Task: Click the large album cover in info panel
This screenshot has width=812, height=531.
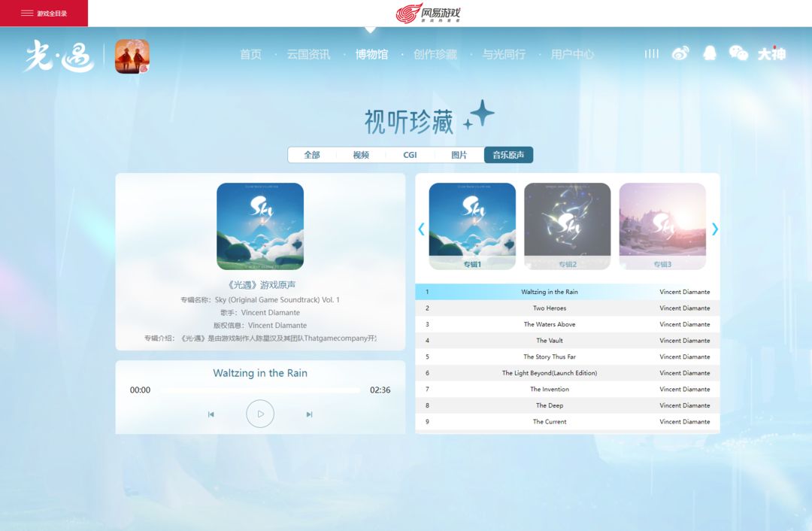Action: [260, 226]
